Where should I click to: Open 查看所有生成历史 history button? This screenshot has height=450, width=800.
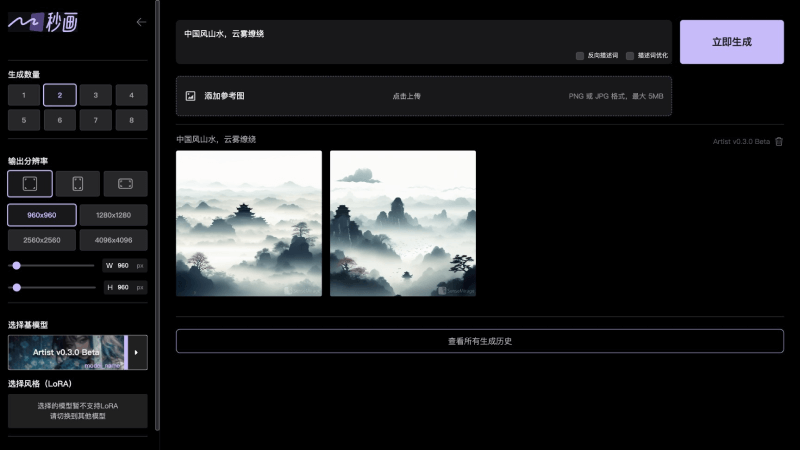tap(480, 341)
